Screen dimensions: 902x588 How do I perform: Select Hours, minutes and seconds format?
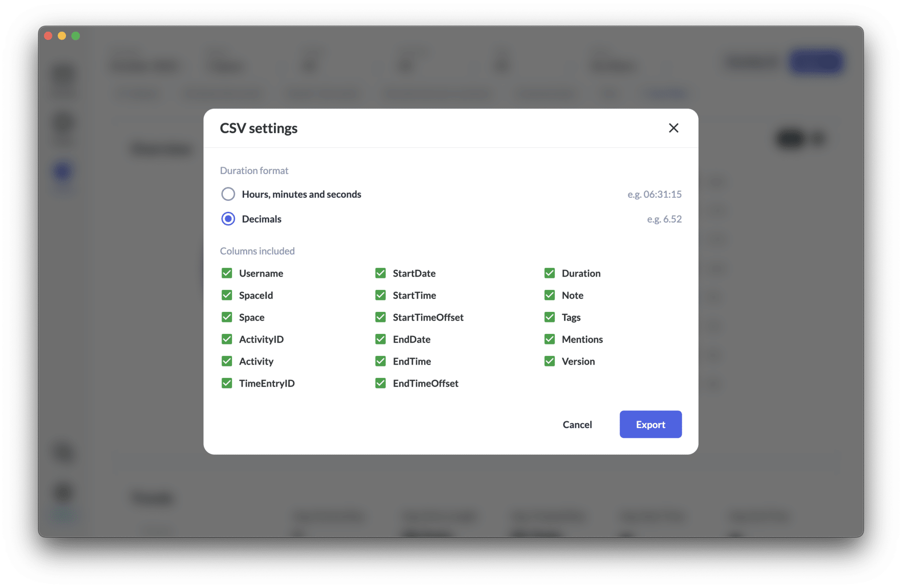click(x=228, y=194)
